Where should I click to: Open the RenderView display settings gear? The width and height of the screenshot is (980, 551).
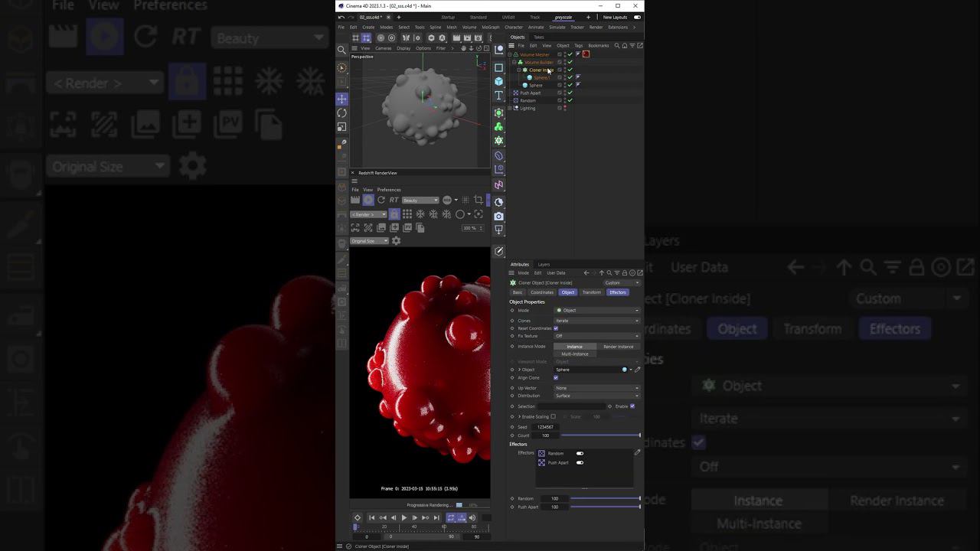tap(396, 240)
